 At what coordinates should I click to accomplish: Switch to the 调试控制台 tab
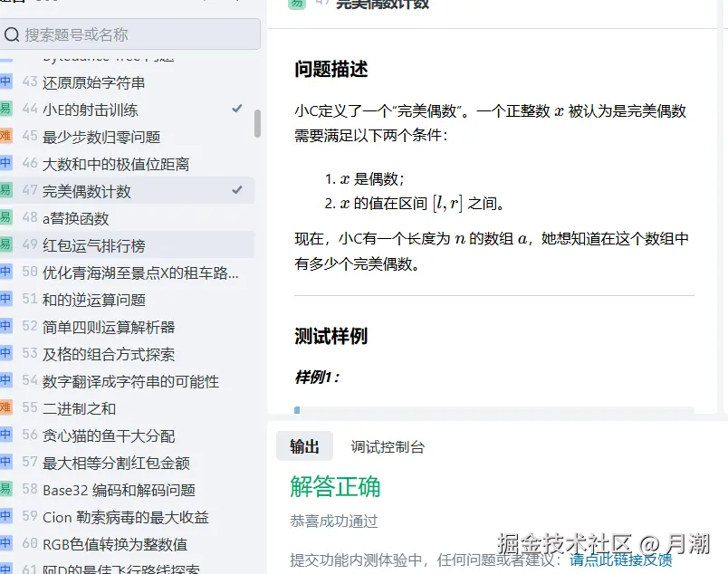pos(389,445)
